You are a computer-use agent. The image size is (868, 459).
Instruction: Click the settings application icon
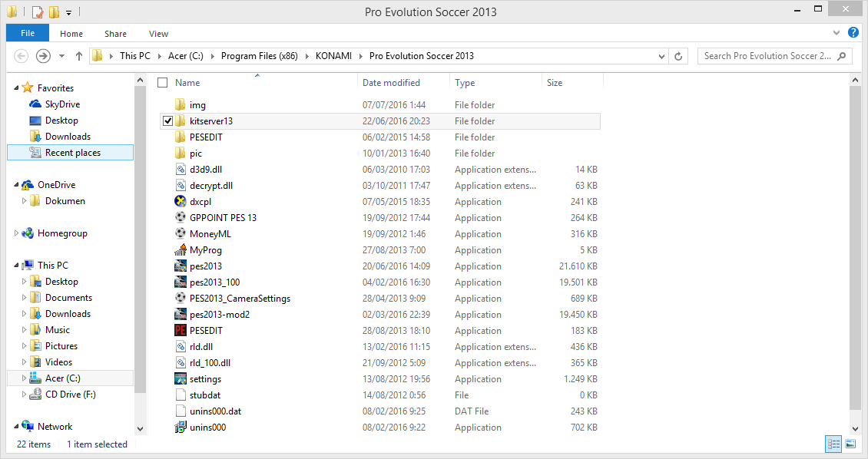(180, 379)
